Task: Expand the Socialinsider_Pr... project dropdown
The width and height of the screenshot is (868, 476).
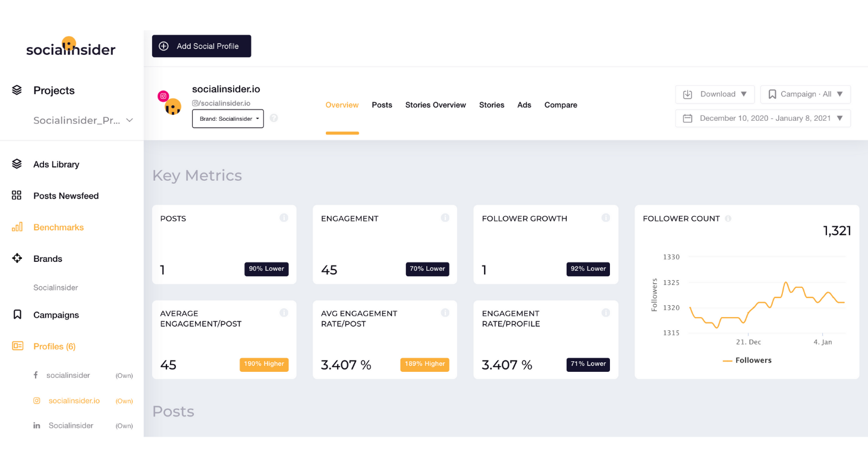Action: [83, 120]
